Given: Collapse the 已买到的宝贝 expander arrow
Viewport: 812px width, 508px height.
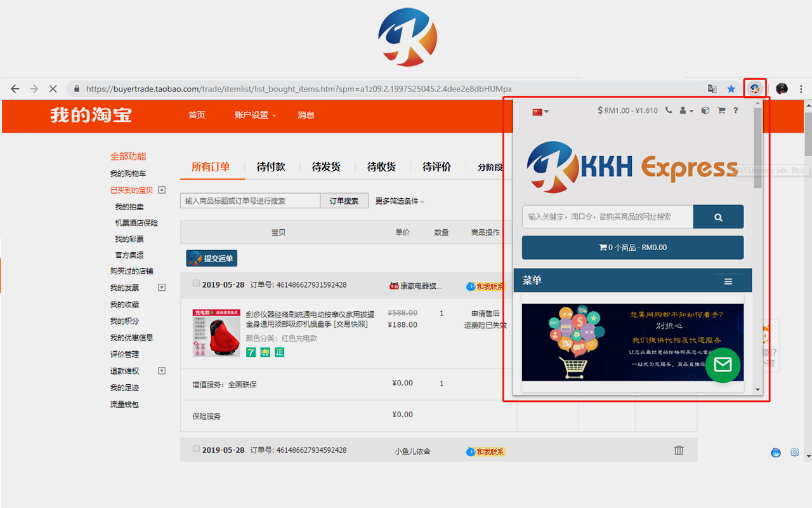Looking at the screenshot, I should point(162,190).
